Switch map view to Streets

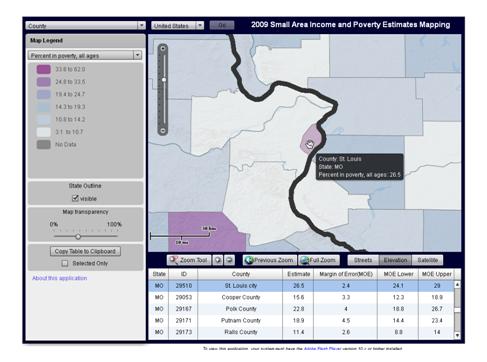click(363, 260)
